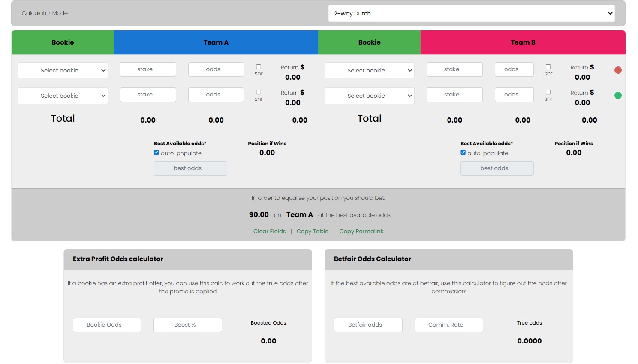
Task: Click the Bookie Odds input field
Action: 107,325
